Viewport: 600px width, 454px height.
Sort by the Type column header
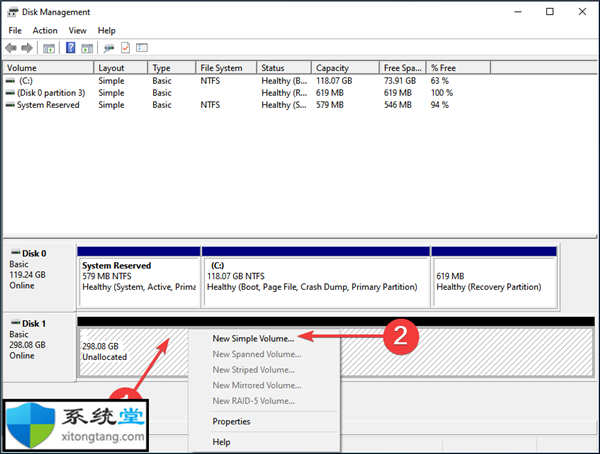pos(172,68)
